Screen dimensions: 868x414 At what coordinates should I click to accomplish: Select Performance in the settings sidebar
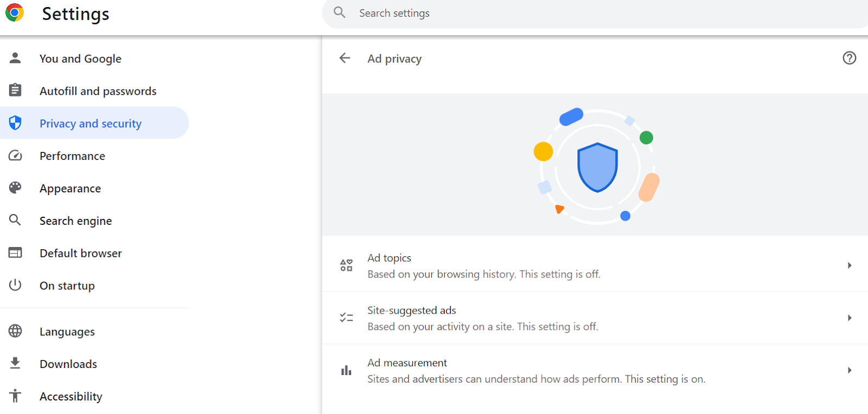(x=72, y=156)
